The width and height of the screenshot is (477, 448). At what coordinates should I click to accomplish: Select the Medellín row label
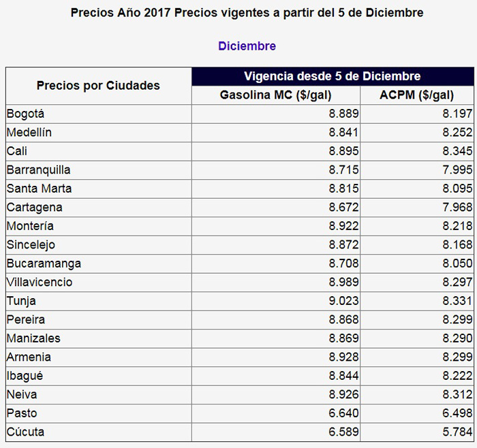click(x=29, y=132)
